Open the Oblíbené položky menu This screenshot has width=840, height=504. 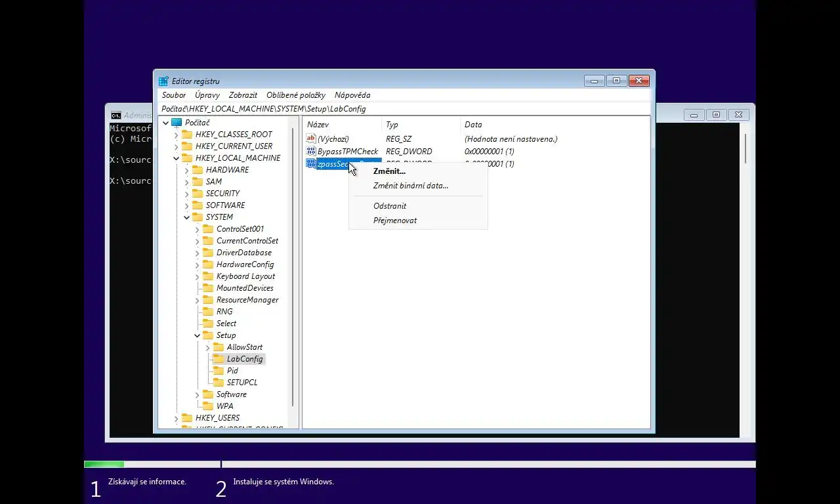296,95
